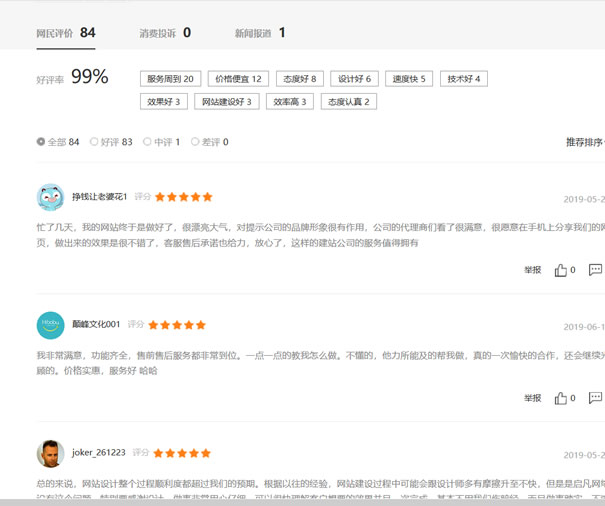Image resolution: width=605 pixels, height=506 pixels.
Task: Select the 中评 1 radio filter
Action: coord(147,142)
